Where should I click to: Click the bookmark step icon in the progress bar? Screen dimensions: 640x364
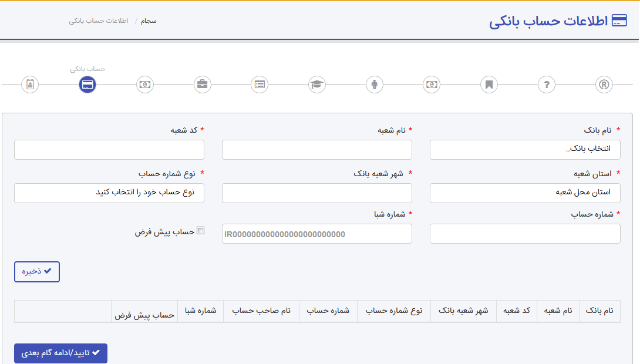(489, 85)
